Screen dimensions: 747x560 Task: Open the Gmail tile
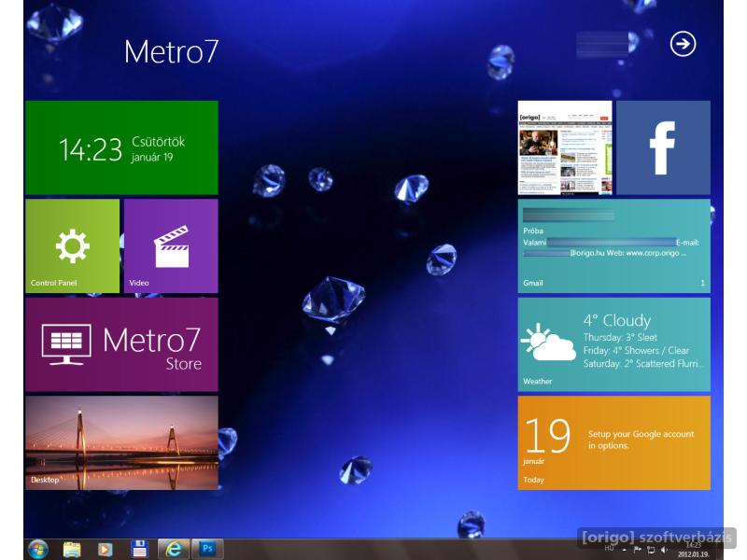(614, 245)
